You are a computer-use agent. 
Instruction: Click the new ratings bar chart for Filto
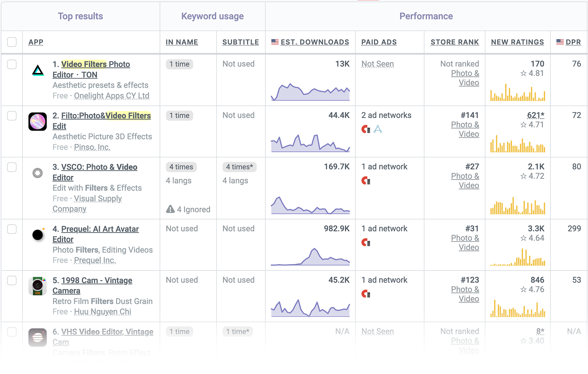(517, 144)
